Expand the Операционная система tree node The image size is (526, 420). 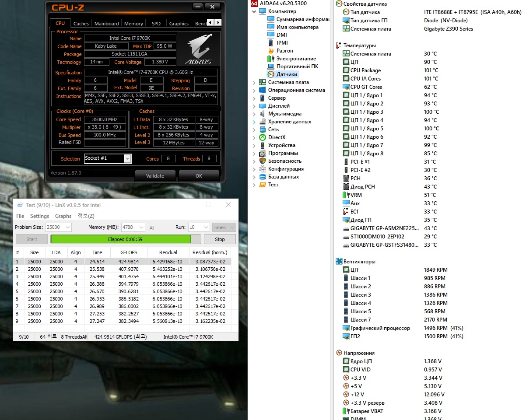(x=254, y=90)
